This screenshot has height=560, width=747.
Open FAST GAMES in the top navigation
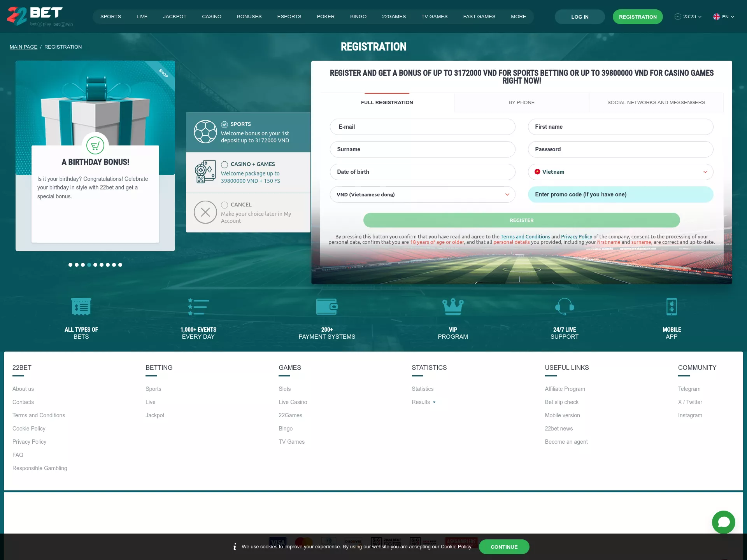[479, 17]
